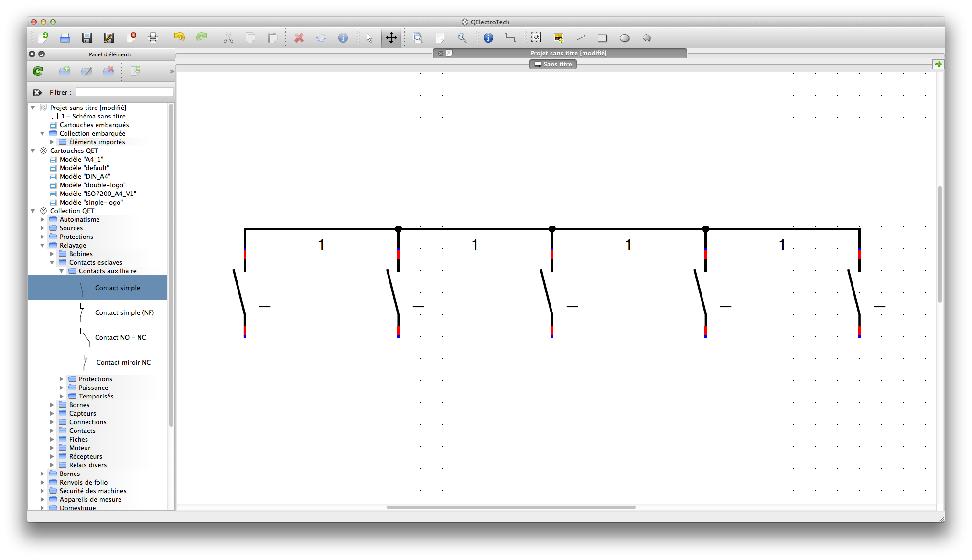Viewport: 972px width, 560px height.
Task: Click the add text field tool
Action: (537, 37)
